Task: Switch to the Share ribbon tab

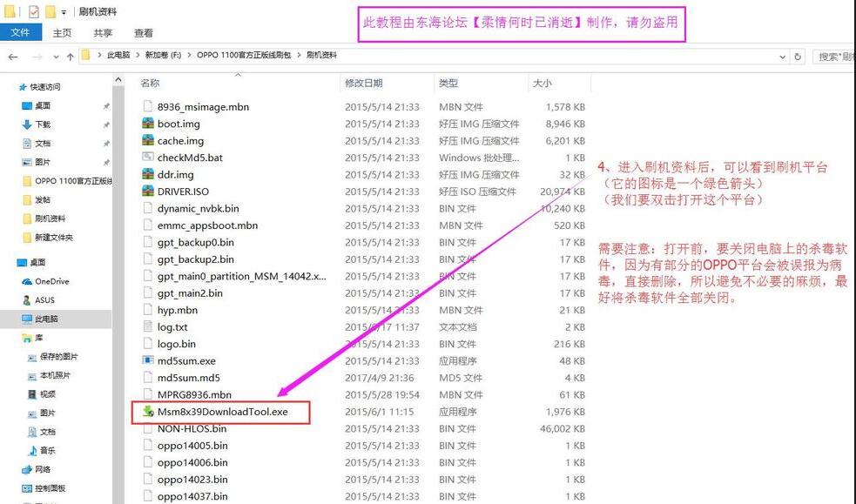Action: [102, 33]
